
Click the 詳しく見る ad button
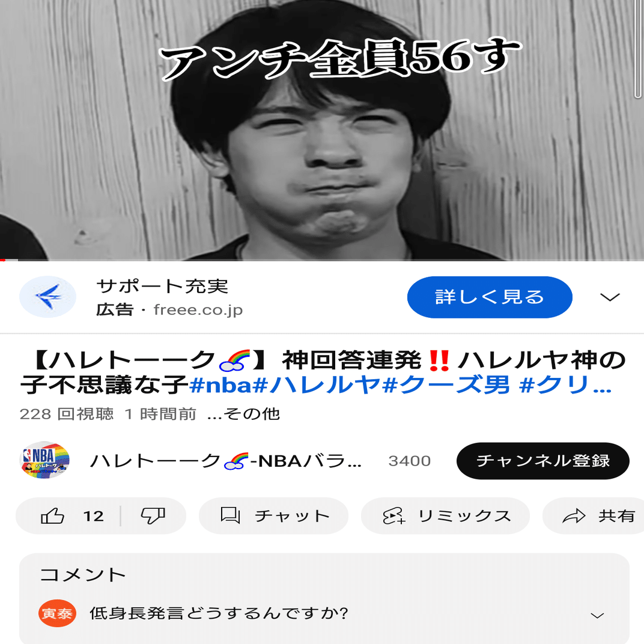coord(490,297)
